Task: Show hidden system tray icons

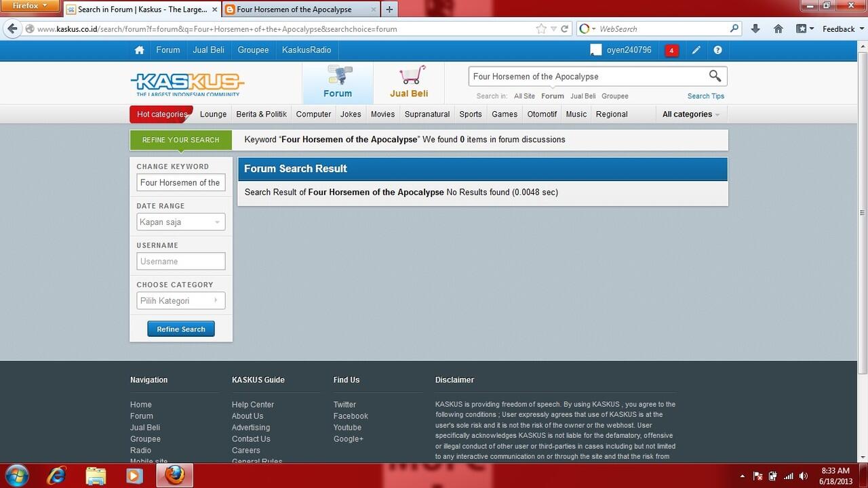Action: 742,476
